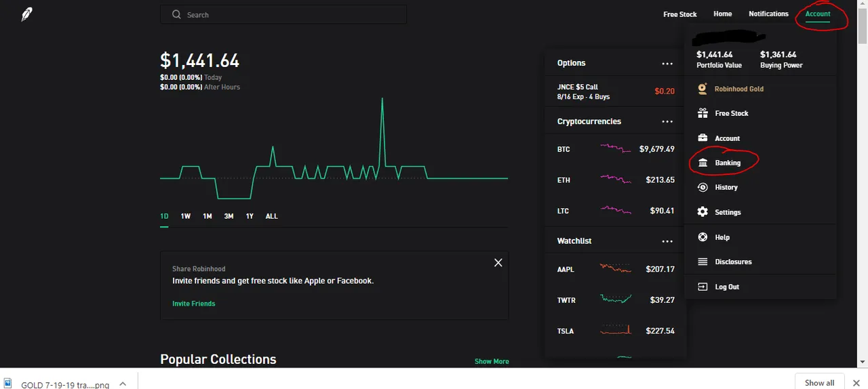
Task: Open the Watchlist section more menu
Action: click(x=667, y=241)
